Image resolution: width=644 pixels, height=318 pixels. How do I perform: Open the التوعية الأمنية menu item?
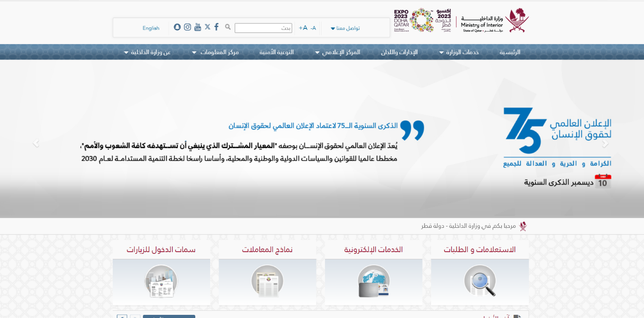276,52
